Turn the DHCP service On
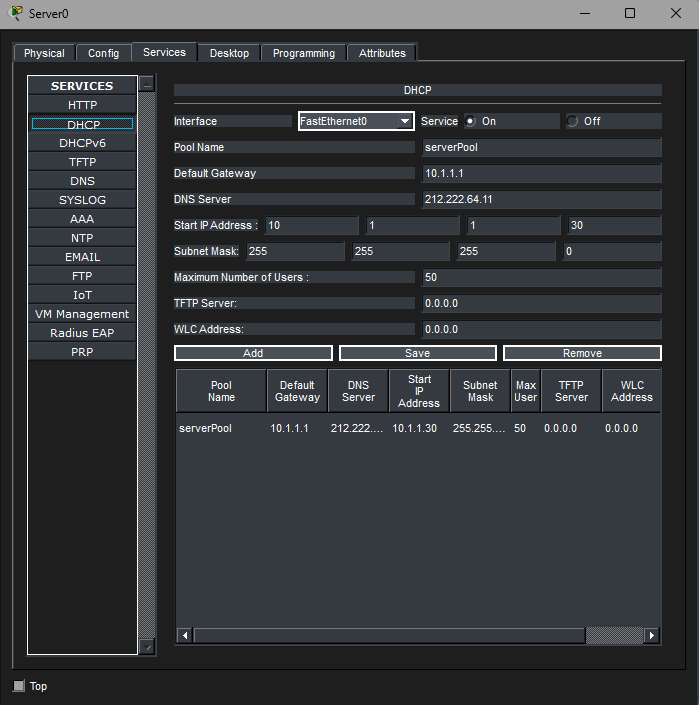Viewport: 699px width, 705px height. [x=470, y=121]
